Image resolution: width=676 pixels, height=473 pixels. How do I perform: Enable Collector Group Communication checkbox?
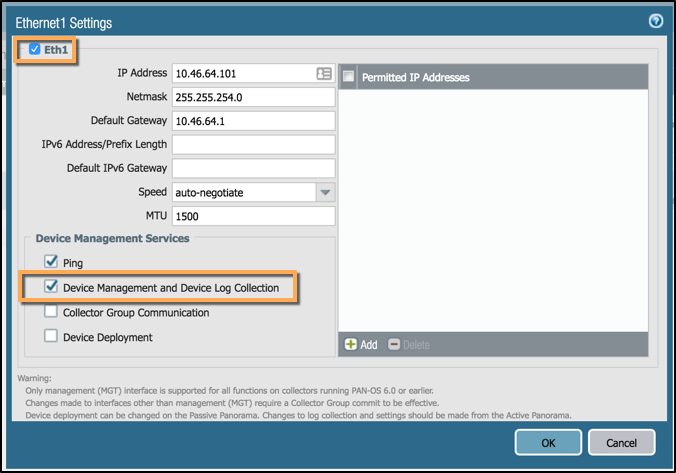click(51, 311)
